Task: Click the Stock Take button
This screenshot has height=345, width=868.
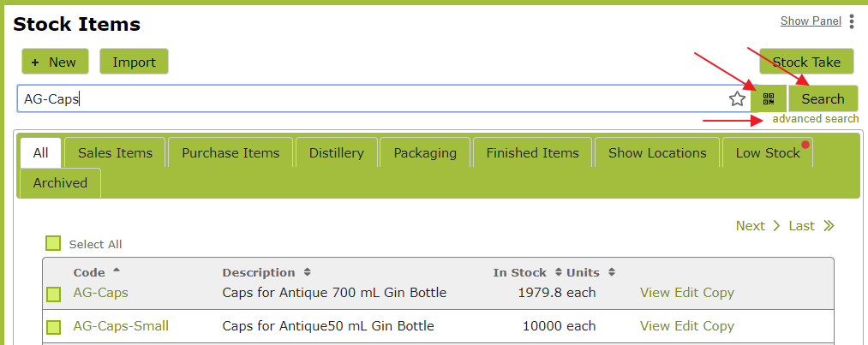Action: coord(806,62)
